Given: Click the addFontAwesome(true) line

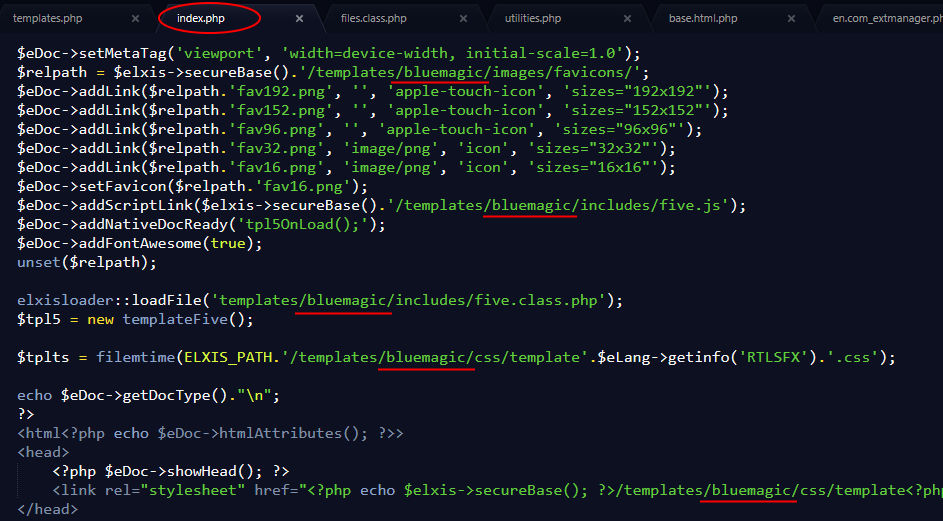Looking at the screenshot, I should coord(140,243).
